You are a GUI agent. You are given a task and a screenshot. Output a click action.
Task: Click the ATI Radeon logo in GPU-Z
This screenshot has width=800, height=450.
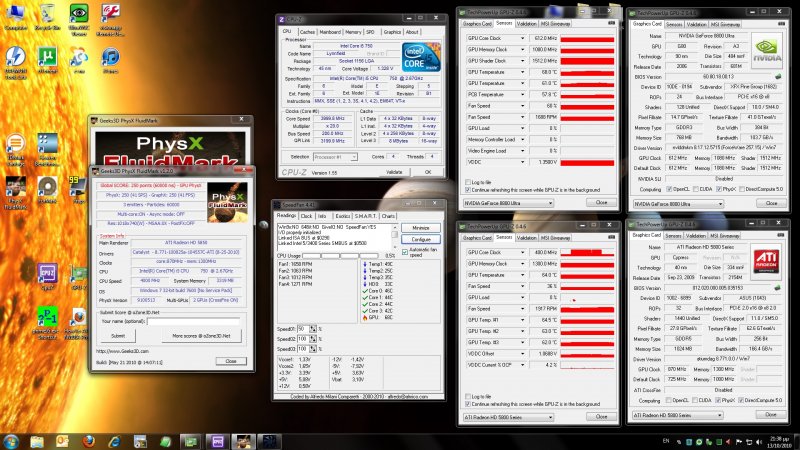[766, 260]
